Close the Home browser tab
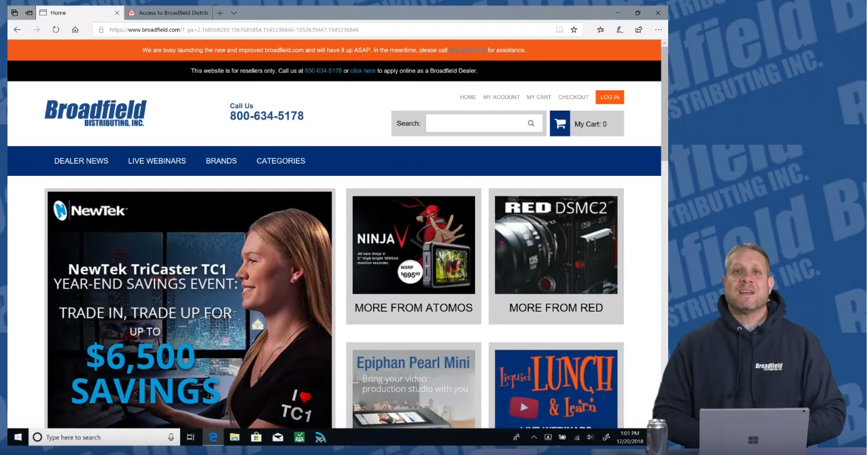The image size is (868, 455). (117, 13)
